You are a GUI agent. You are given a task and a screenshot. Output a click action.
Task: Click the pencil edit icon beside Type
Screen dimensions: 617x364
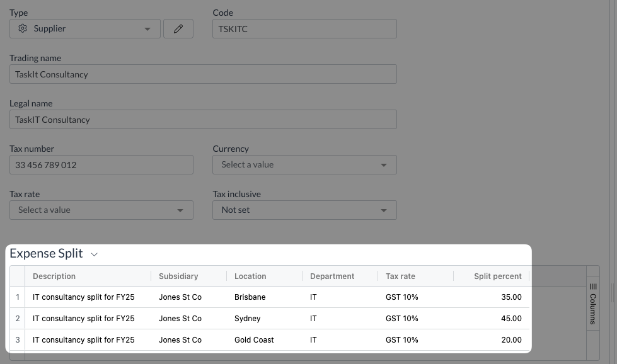click(178, 29)
